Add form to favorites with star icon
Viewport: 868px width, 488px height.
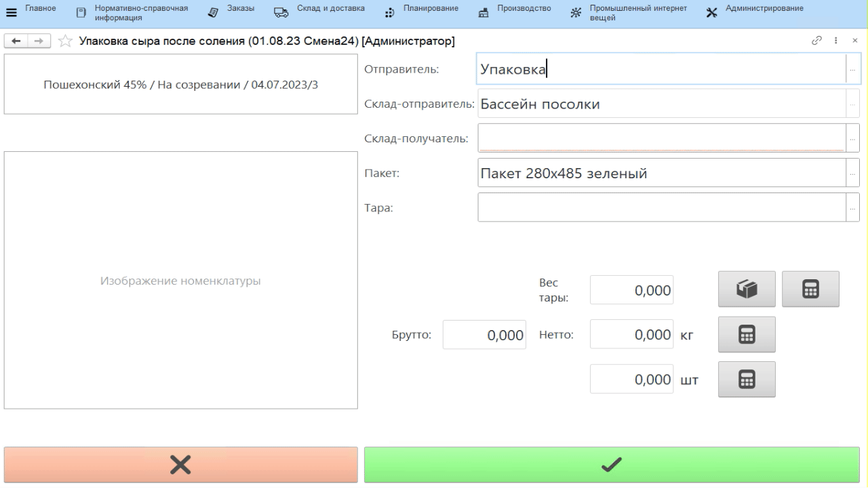pos(65,42)
